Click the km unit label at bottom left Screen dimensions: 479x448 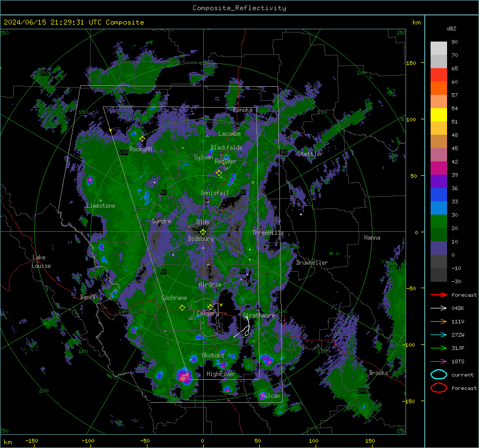(x=7, y=442)
